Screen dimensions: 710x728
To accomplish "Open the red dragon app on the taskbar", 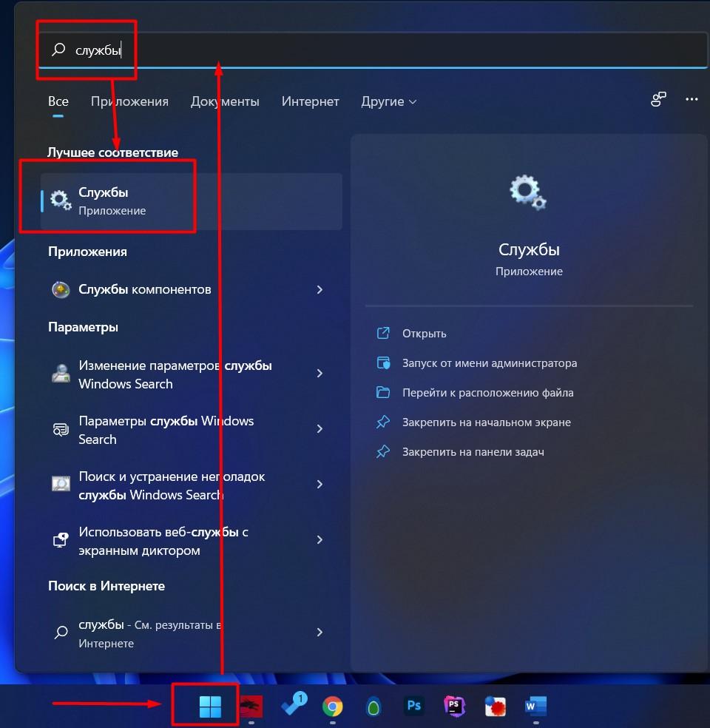I will tap(251, 707).
